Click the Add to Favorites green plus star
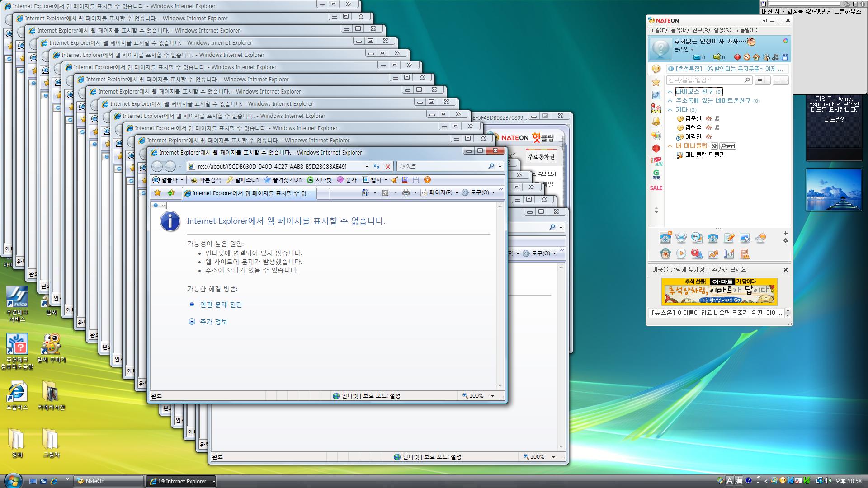Viewport: 868px width, 488px height. click(171, 193)
